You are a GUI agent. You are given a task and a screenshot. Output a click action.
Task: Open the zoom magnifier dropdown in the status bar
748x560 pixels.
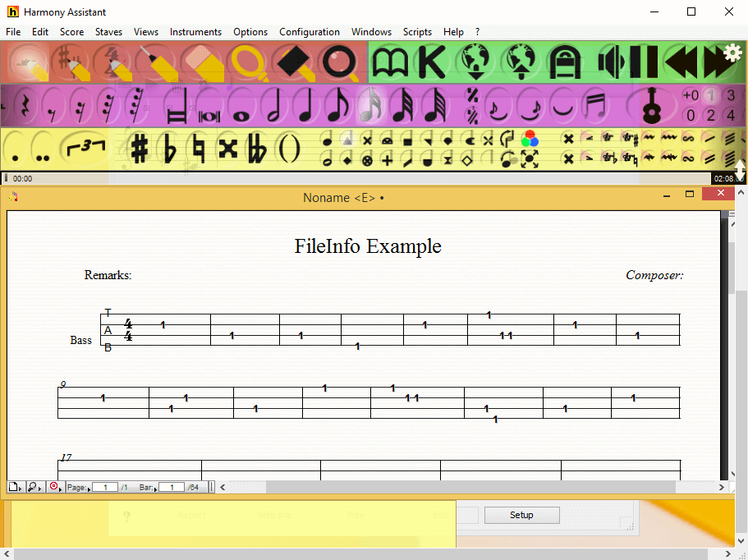coord(34,487)
